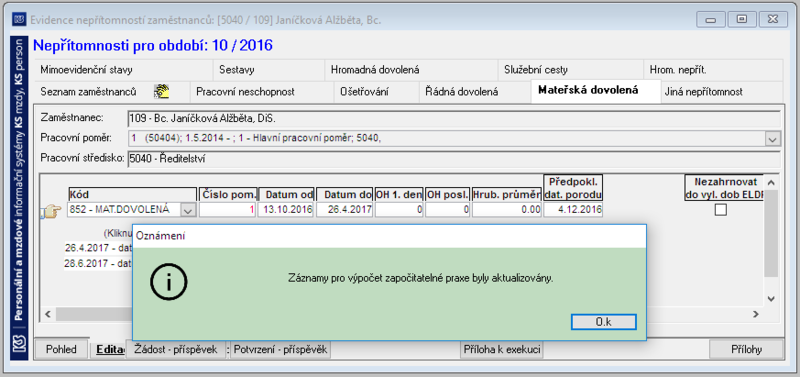Click the Číslo pom. field

[228, 210]
